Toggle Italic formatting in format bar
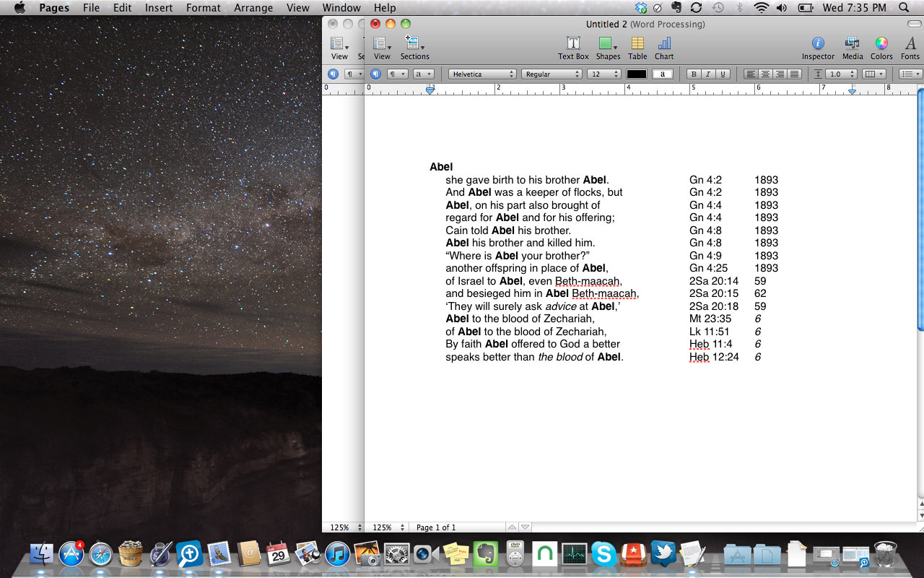 coord(708,74)
